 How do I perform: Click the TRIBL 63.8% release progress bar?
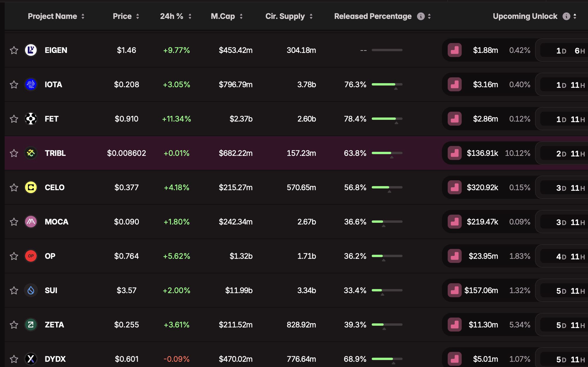click(387, 153)
